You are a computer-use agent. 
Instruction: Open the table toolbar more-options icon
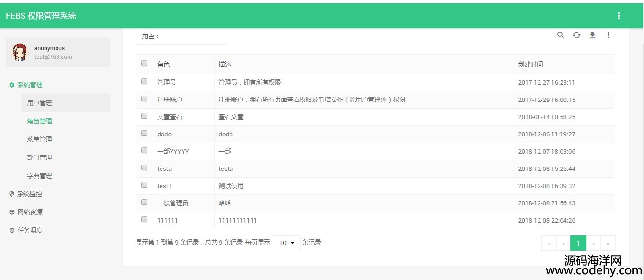point(609,35)
